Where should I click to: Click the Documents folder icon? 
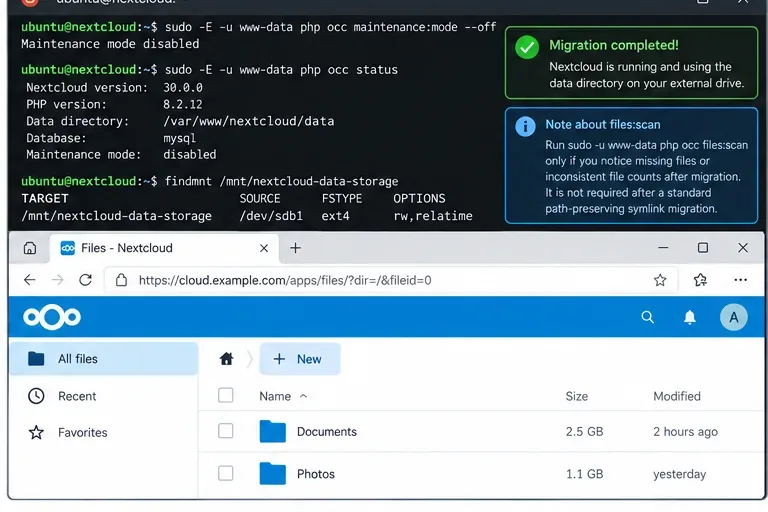click(272, 431)
